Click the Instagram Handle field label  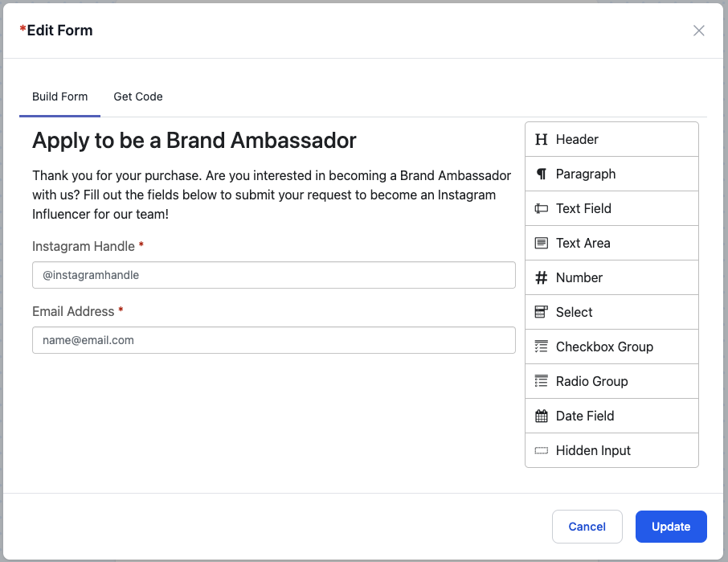(84, 246)
